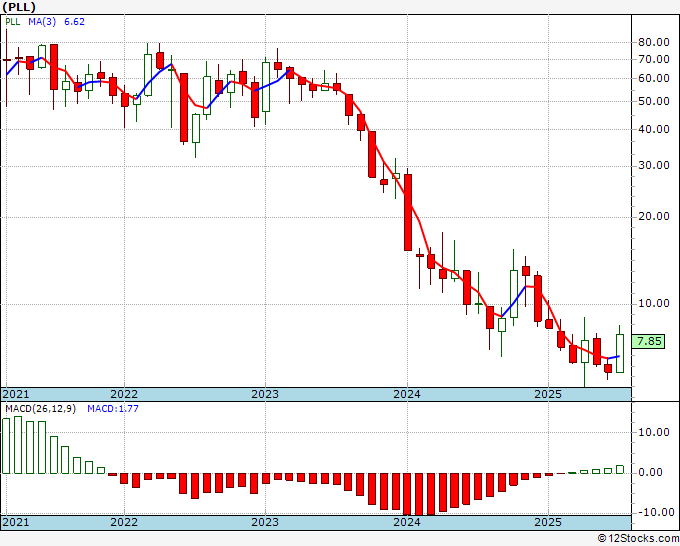Click 2023 on the price chart timeline

[265, 394]
